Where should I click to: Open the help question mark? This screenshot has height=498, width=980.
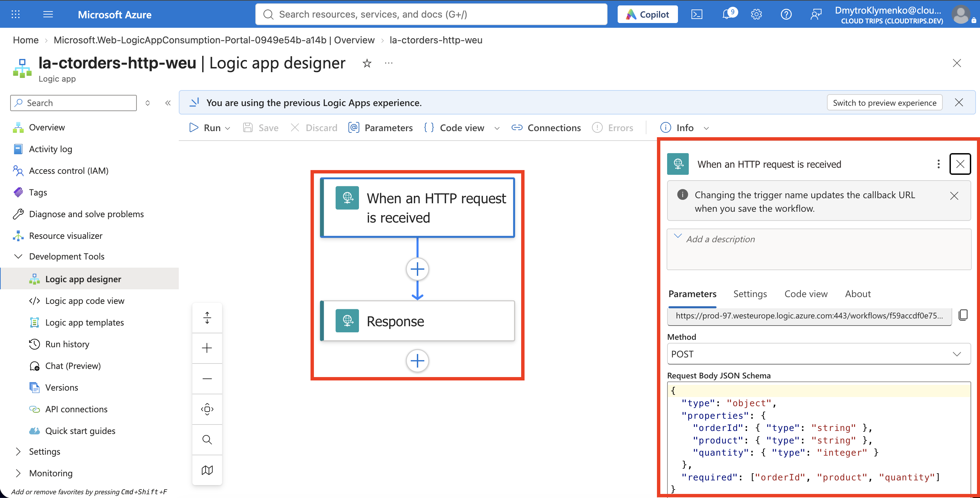coord(786,15)
